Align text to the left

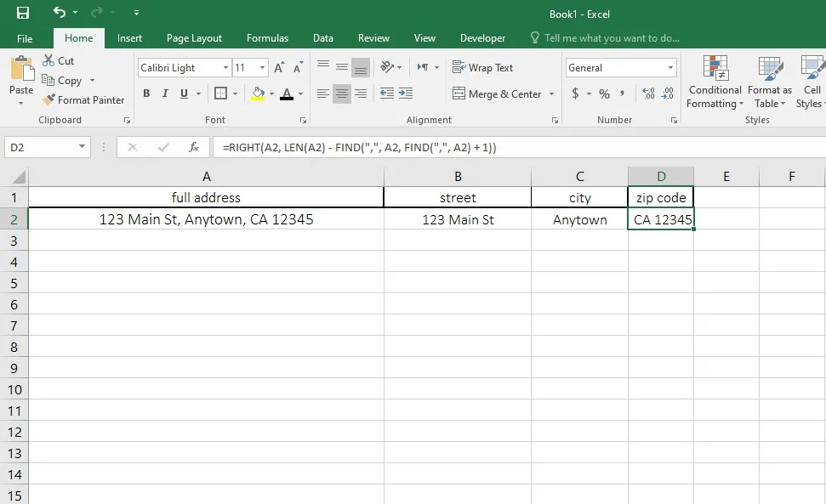tap(323, 93)
